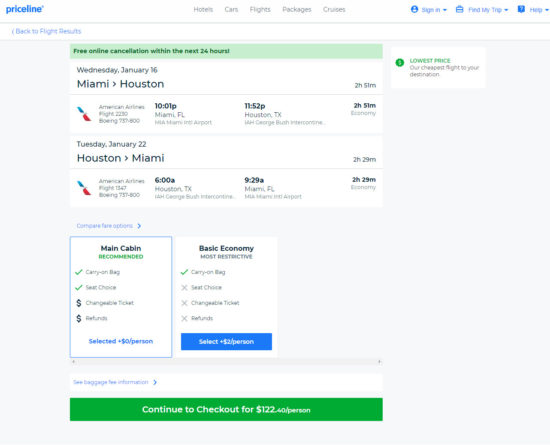Image resolution: width=550 pixels, height=445 pixels.
Task: Click the dollar icon beside Changeable Ticket
Action: (x=79, y=303)
